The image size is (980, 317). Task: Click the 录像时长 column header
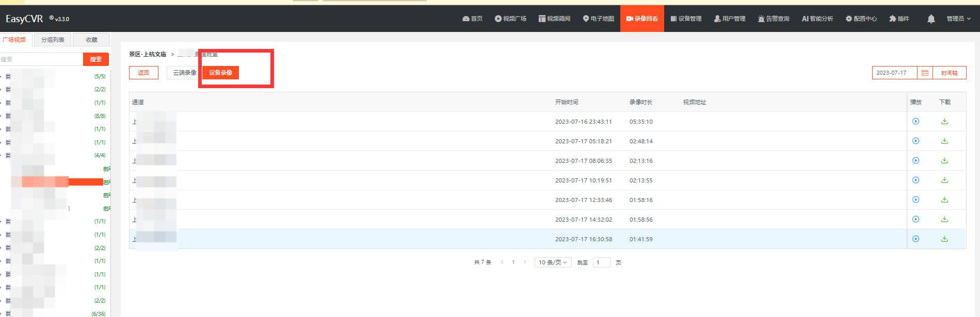coord(641,102)
